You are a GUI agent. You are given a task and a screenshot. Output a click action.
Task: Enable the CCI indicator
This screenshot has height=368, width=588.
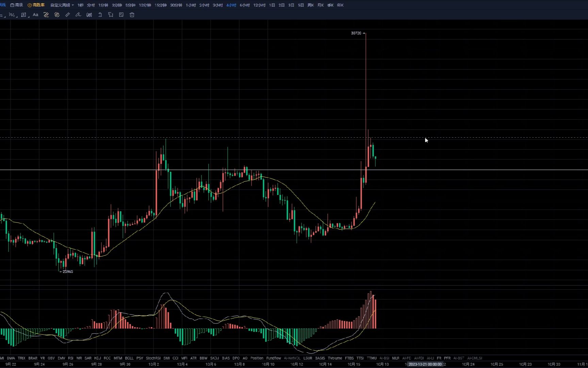176,358
